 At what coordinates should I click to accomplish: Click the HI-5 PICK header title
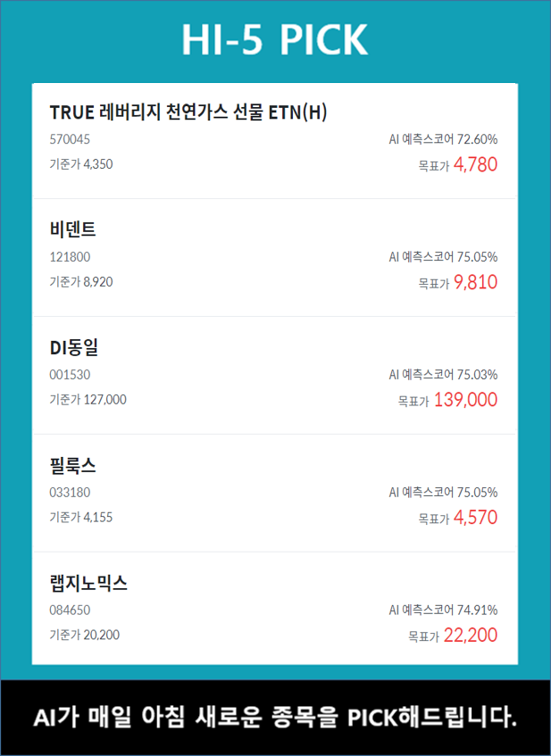click(275, 40)
